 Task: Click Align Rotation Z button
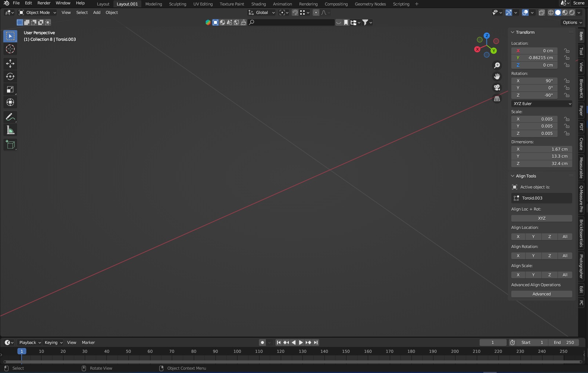click(549, 256)
